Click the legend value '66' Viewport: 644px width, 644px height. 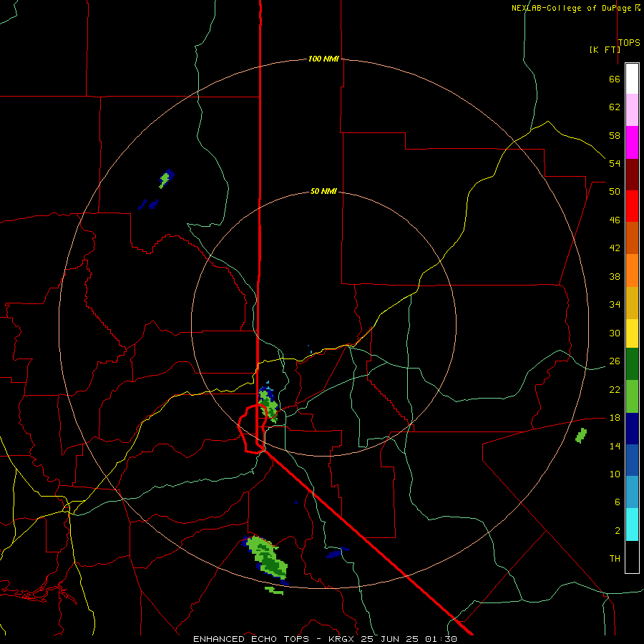click(x=615, y=79)
